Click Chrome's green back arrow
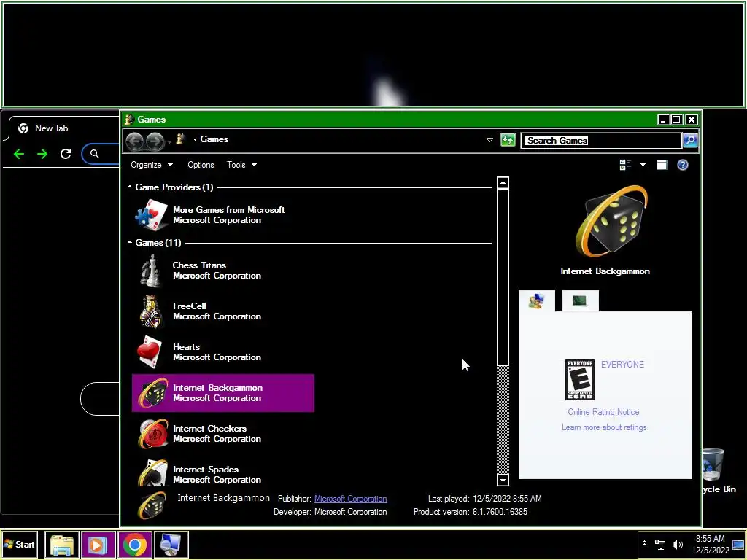This screenshot has width=747, height=560. [19, 153]
